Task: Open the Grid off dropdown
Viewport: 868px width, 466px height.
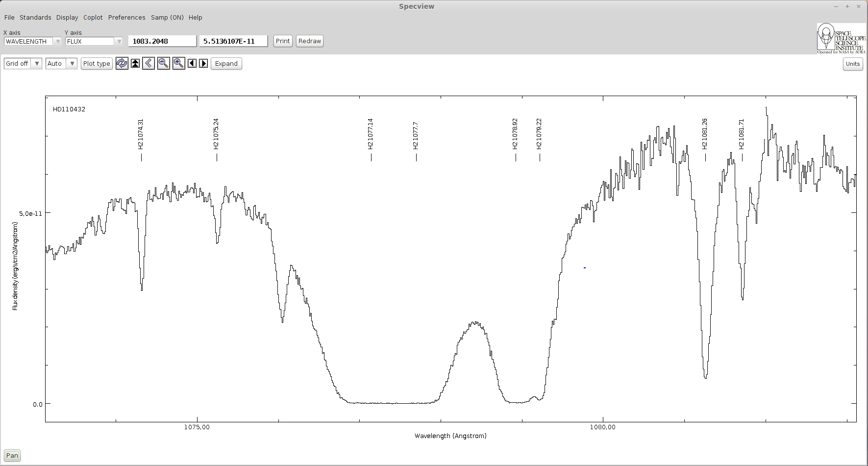Action: (x=23, y=63)
